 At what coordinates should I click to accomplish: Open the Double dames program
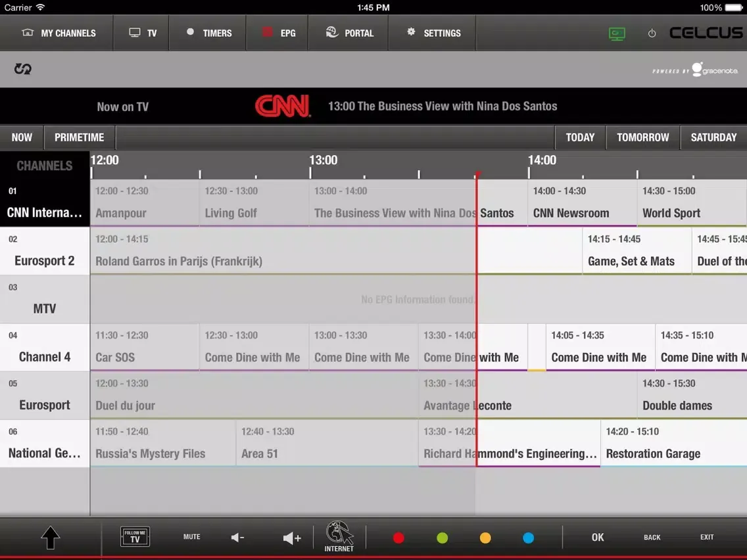(x=692, y=395)
